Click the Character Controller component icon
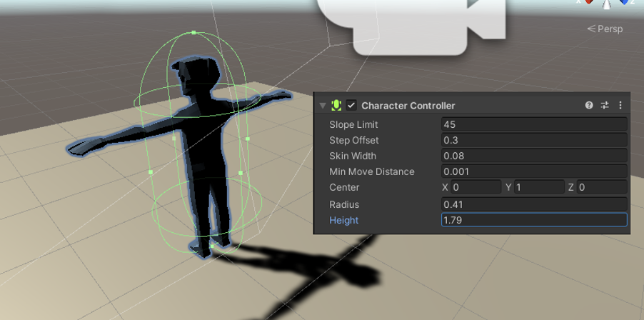 click(x=336, y=106)
